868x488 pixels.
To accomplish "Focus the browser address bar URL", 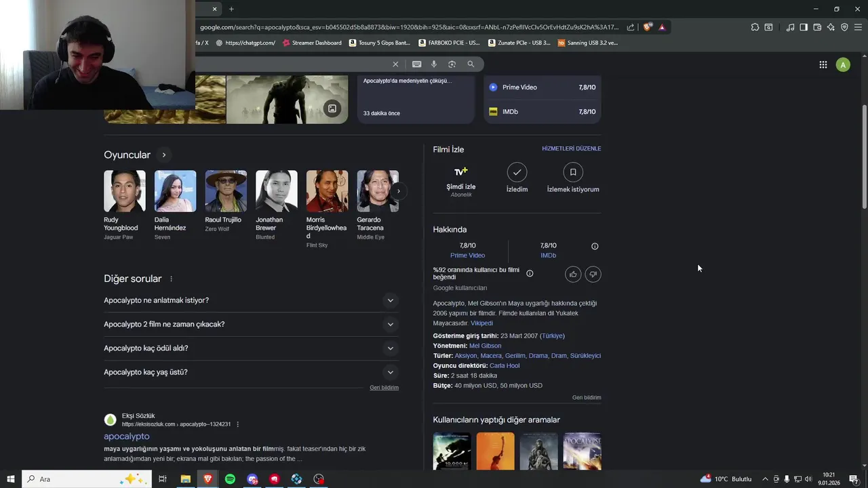I will point(409,27).
